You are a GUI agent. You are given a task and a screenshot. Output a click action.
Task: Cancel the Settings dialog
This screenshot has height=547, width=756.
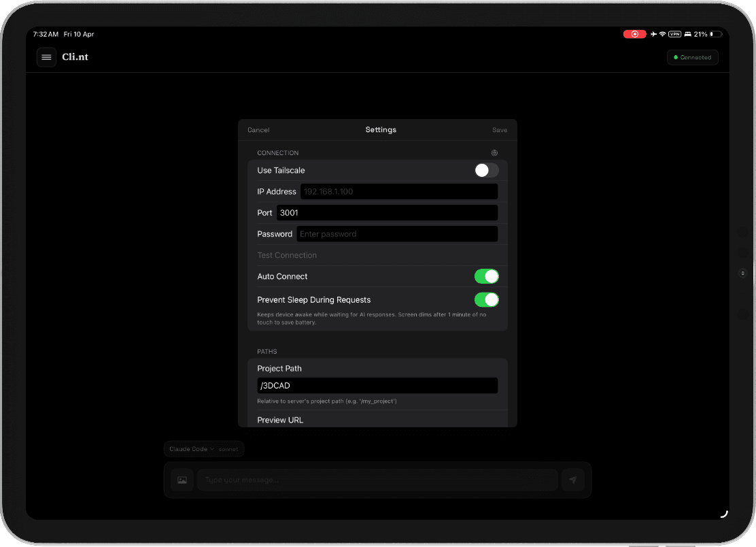tap(258, 130)
